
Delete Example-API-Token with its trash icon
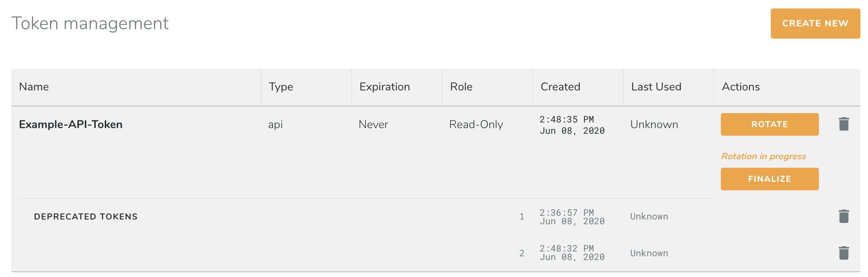[x=844, y=124]
